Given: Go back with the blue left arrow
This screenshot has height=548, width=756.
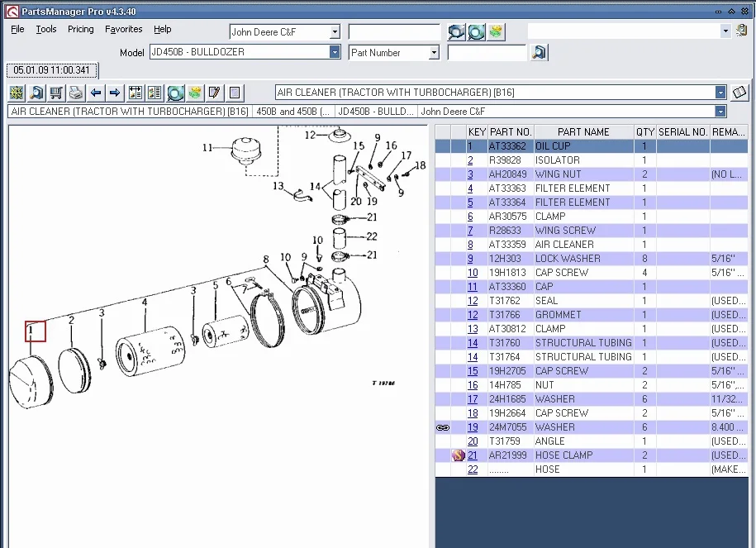Looking at the screenshot, I should point(96,93).
